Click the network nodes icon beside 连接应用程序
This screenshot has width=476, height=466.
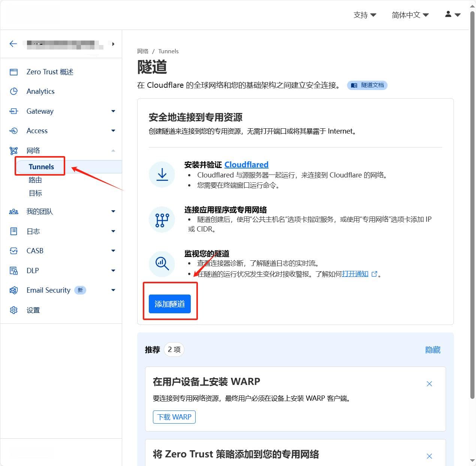click(x=162, y=219)
